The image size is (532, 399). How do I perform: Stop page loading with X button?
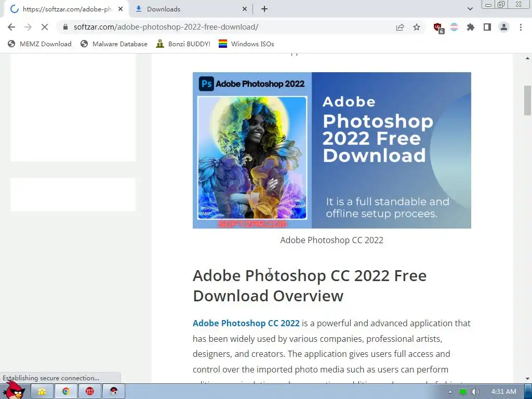[45, 27]
